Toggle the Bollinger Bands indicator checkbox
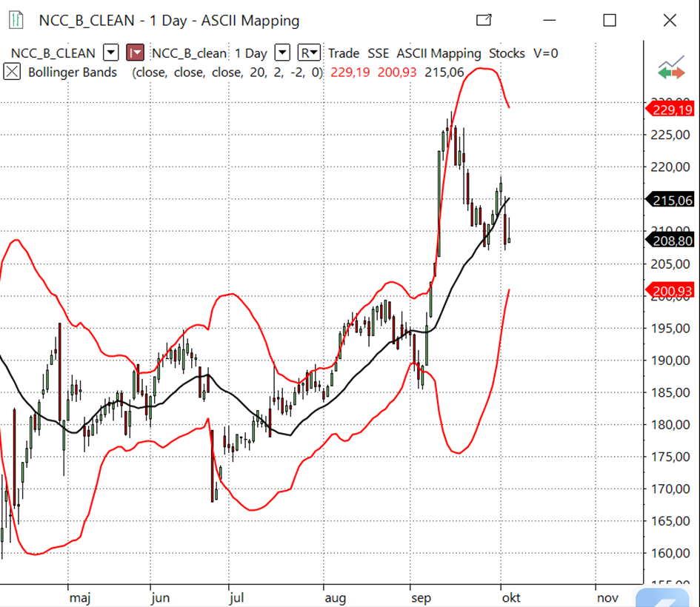This screenshot has width=700, height=607. coord(13,72)
